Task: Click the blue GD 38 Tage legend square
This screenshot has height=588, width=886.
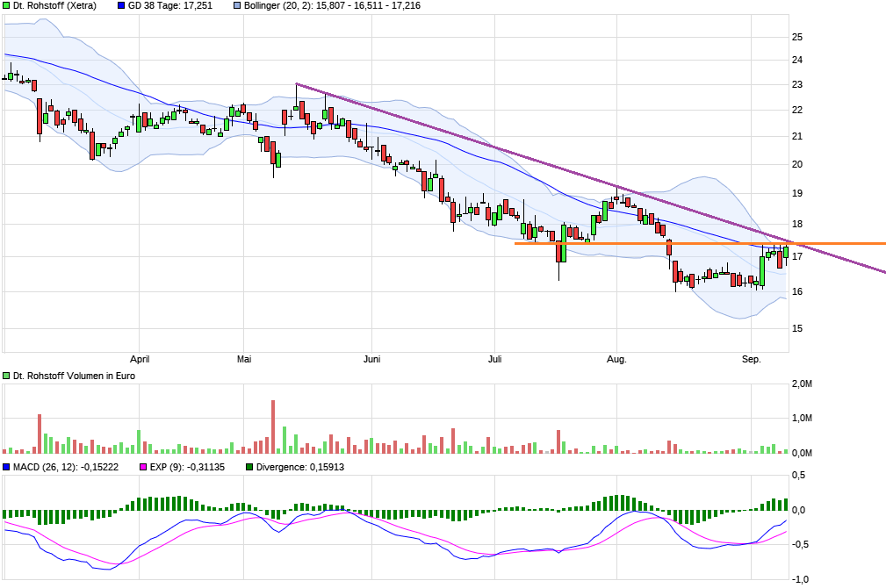Action: tap(121, 5)
